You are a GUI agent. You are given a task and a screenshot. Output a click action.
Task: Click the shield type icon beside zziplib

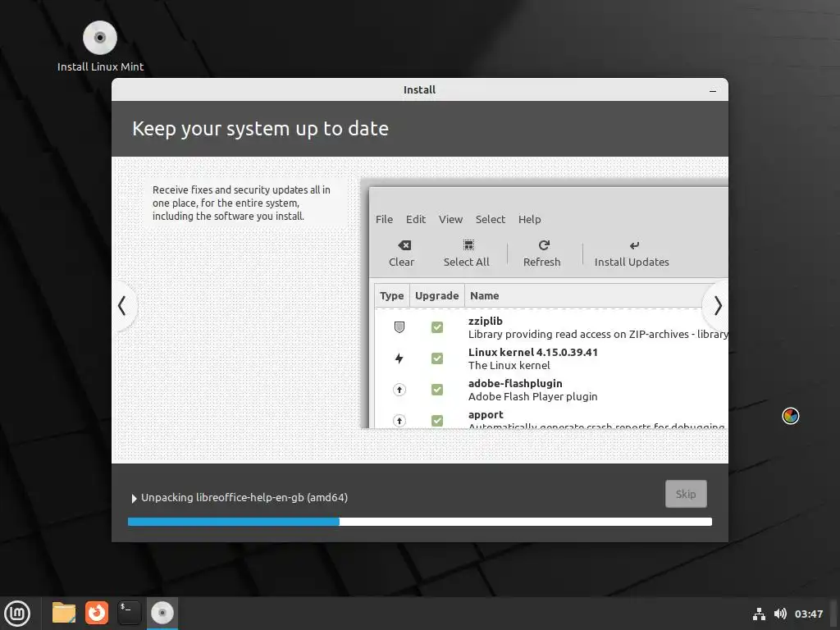tap(399, 326)
